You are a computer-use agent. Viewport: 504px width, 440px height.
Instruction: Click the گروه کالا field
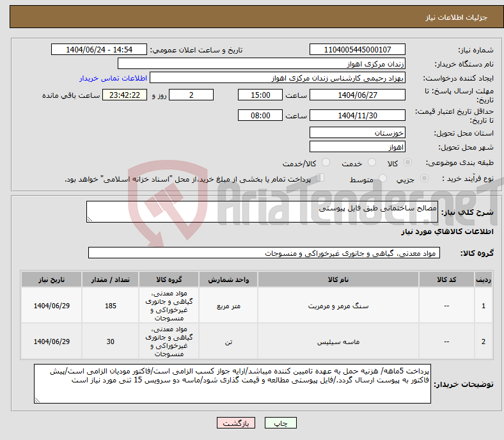point(264,253)
